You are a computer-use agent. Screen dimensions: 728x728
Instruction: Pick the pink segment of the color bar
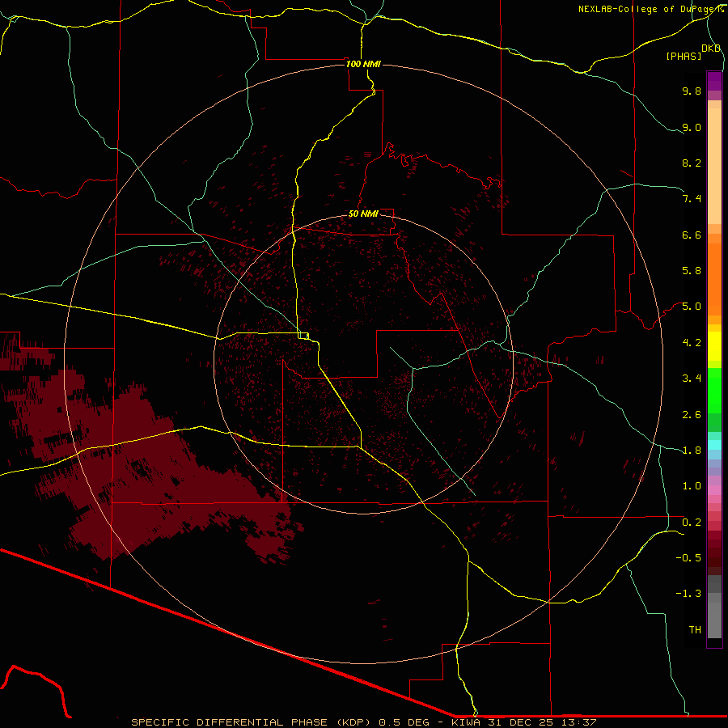click(714, 490)
